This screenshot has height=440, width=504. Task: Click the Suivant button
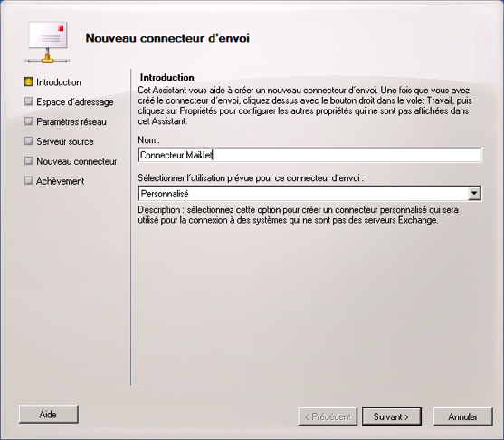pos(392,416)
